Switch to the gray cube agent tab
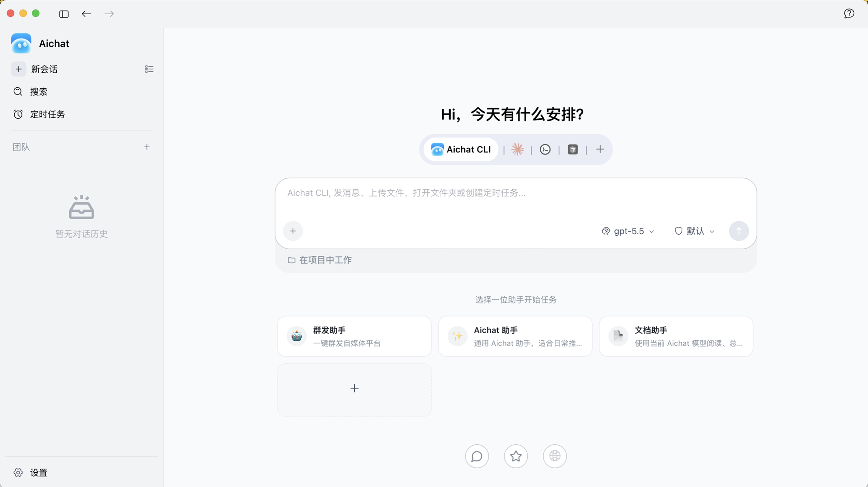Screen dimensions: 868x487 coord(573,149)
